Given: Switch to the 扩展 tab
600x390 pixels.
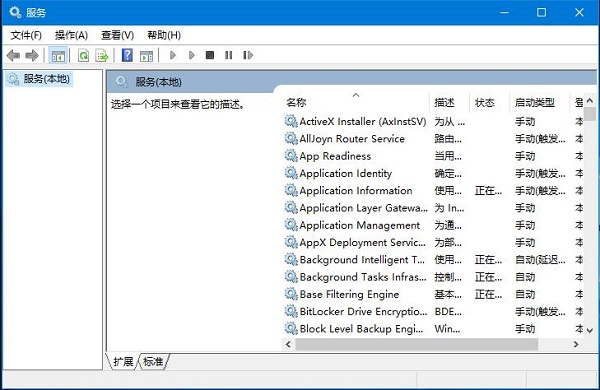Looking at the screenshot, I should pos(123,361).
